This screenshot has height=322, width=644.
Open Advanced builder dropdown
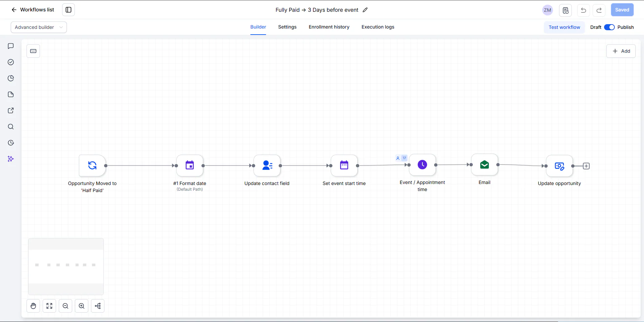[39, 27]
